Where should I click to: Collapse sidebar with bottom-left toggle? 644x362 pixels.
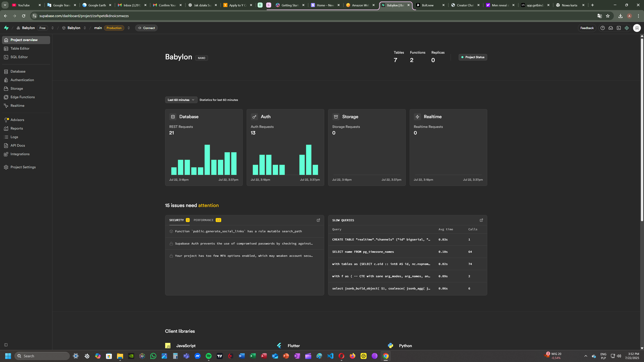(6, 345)
